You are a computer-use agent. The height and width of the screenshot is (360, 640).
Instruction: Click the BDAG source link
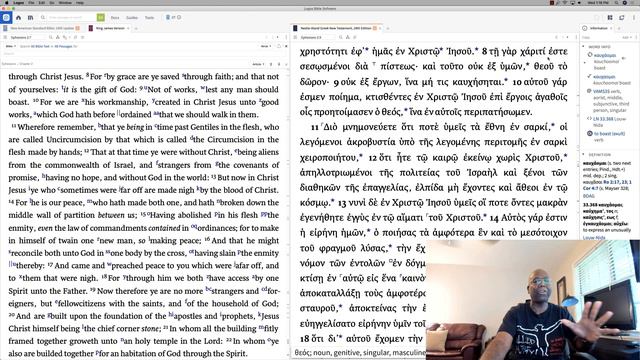(589, 196)
